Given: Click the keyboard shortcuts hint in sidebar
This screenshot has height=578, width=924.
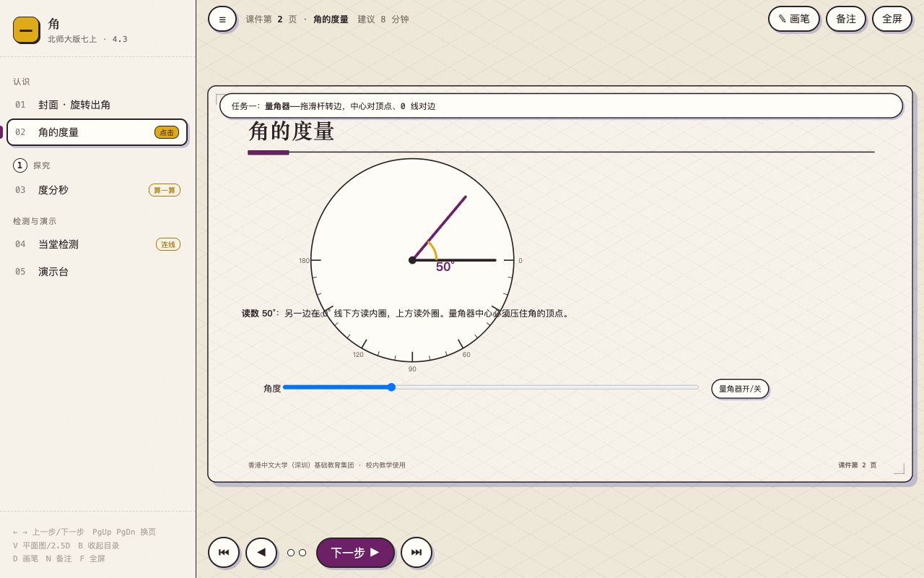Looking at the screenshot, I should pyautogui.click(x=84, y=545).
